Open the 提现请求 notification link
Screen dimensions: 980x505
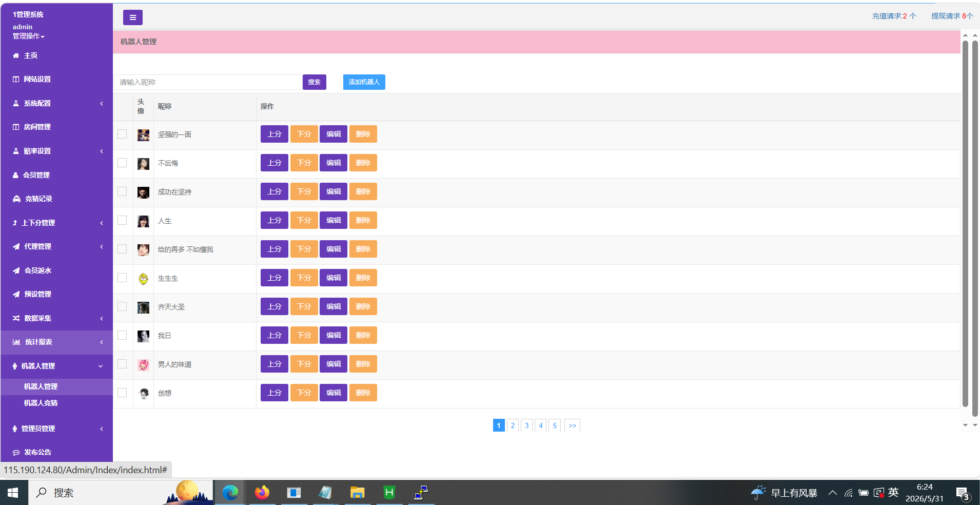[x=952, y=16]
